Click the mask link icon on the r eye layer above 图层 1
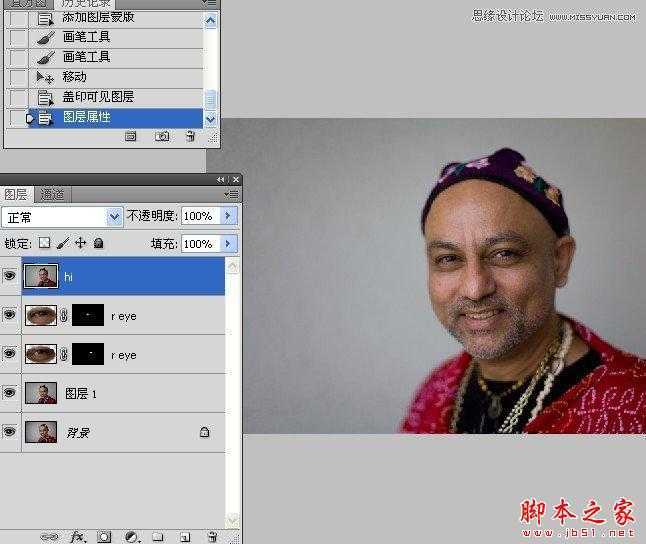This screenshot has height=544, width=646. tap(64, 355)
